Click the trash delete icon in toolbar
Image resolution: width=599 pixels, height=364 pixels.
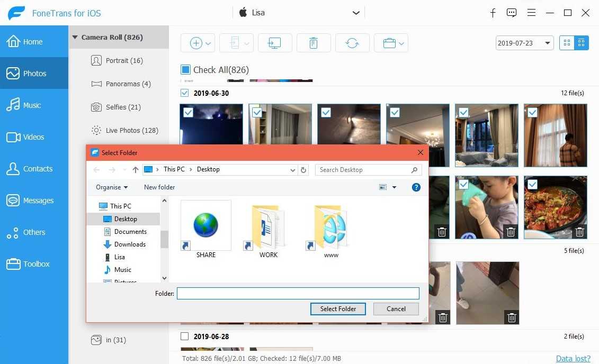pyautogui.click(x=314, y=43)
